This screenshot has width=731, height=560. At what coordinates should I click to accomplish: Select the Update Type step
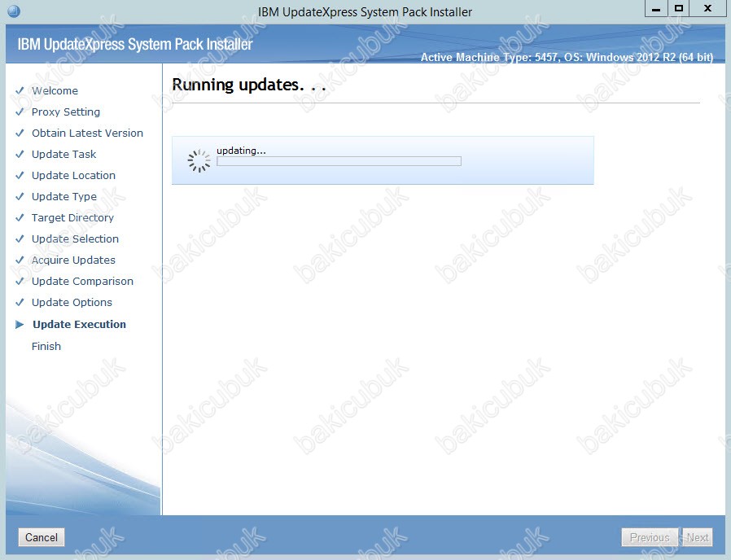64,197
